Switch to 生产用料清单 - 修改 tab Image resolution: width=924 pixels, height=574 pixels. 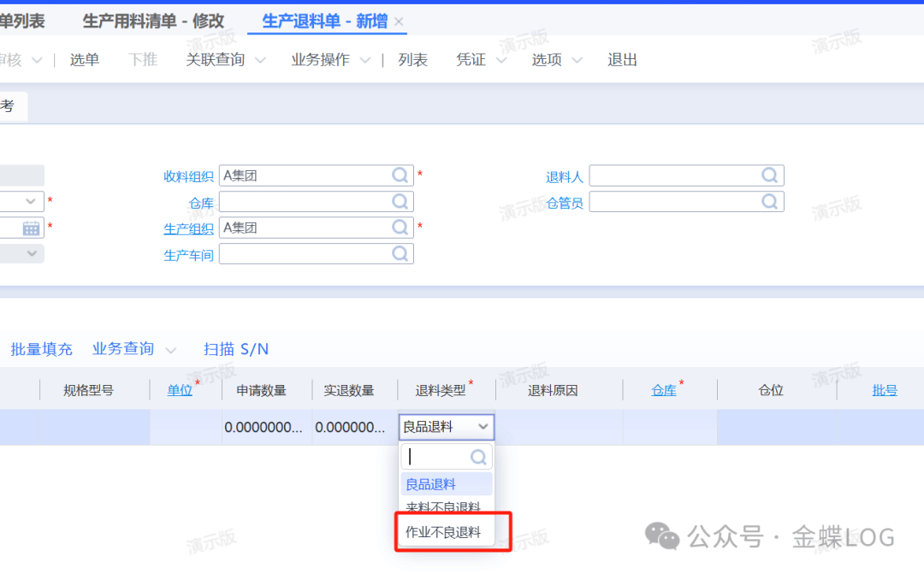tap(153, 21)
